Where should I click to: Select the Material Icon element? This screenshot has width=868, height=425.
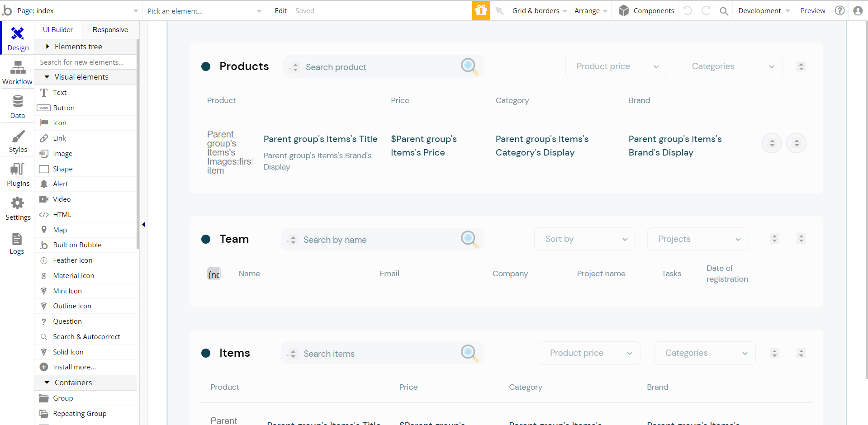[x=86, y=275]
